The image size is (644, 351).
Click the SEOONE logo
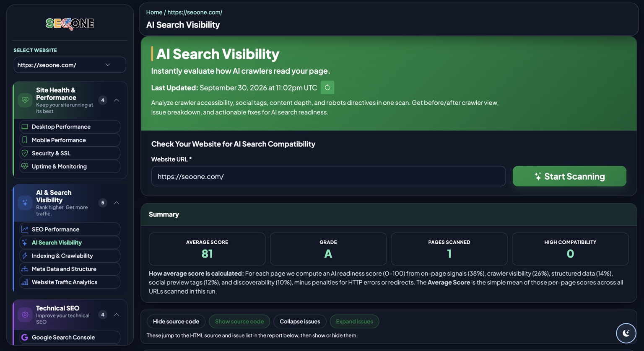pyautogui.click(x=70, y=23)
